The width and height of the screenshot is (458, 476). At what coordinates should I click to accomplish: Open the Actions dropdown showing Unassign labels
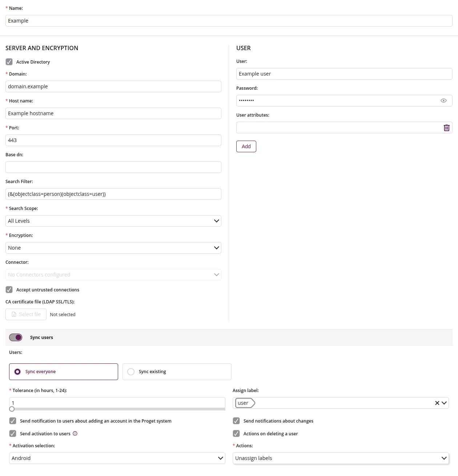pos(341,458)
